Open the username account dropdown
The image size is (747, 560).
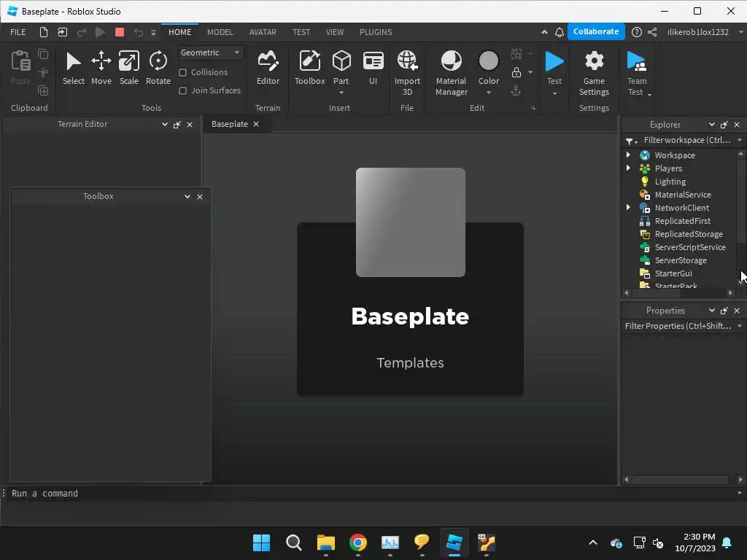tap(740, 32)
